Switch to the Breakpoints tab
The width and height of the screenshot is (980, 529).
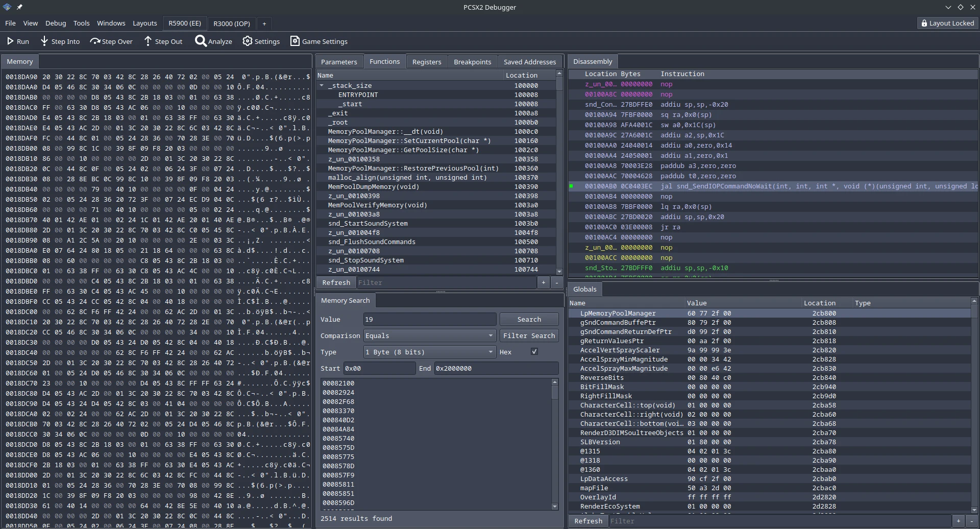point(472,62)
